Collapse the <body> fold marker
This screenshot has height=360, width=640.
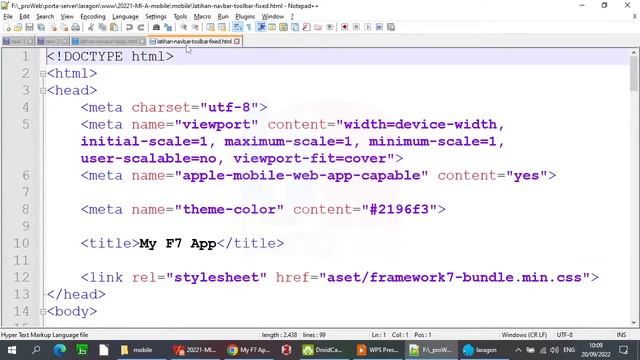click(43, 312)
